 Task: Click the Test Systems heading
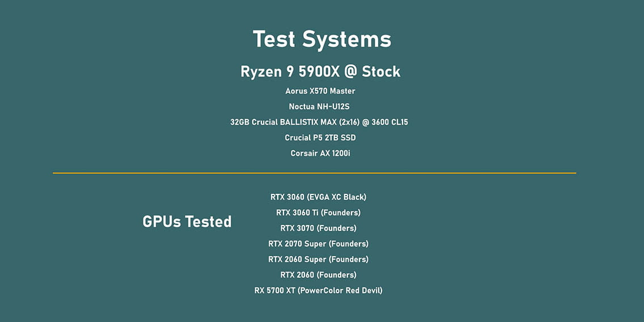322,40
